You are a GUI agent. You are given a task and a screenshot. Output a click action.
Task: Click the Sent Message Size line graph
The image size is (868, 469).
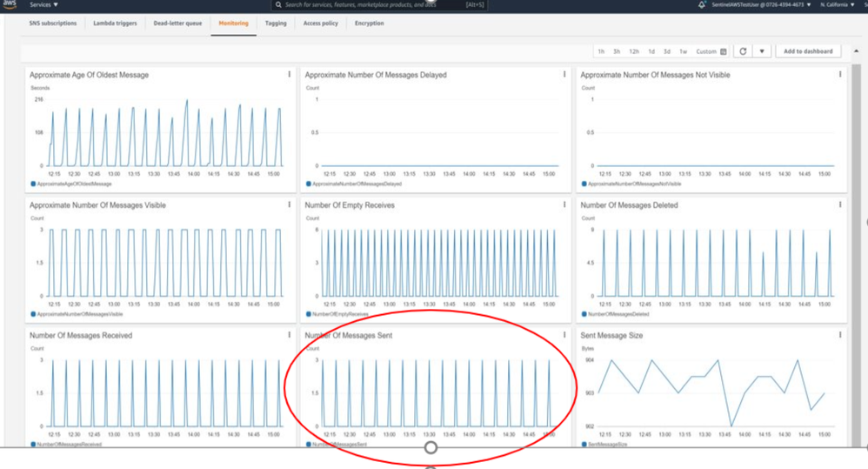click(711, 393)
